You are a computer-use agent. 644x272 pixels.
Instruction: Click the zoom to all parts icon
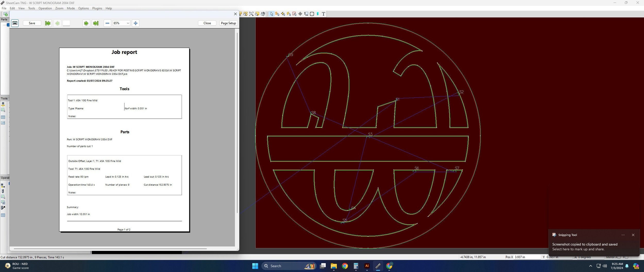[x=245, y=14]
